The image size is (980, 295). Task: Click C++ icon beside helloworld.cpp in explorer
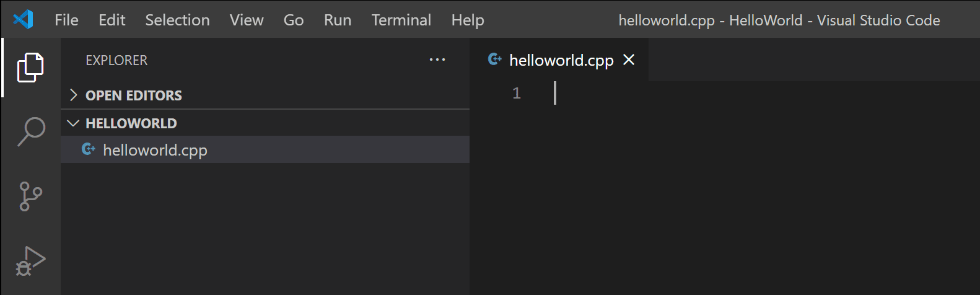pyautogui.click(x=89, y=149)
